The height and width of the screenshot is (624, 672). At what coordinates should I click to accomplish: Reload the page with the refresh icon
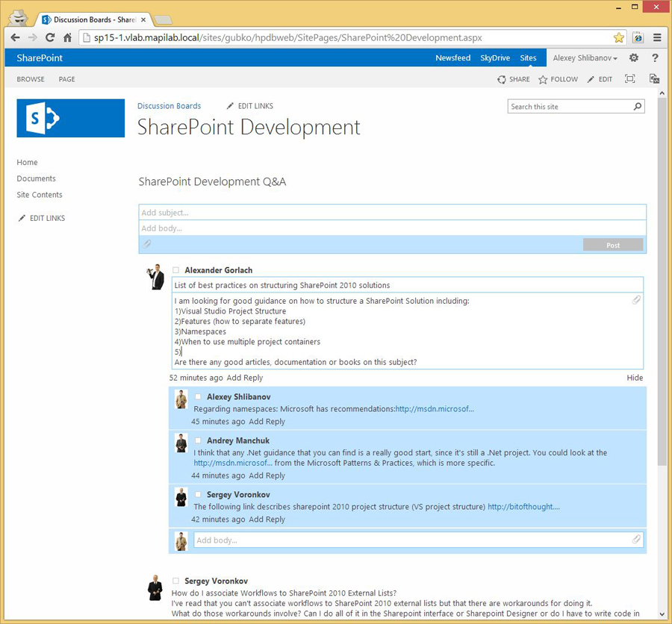(50, 38)
